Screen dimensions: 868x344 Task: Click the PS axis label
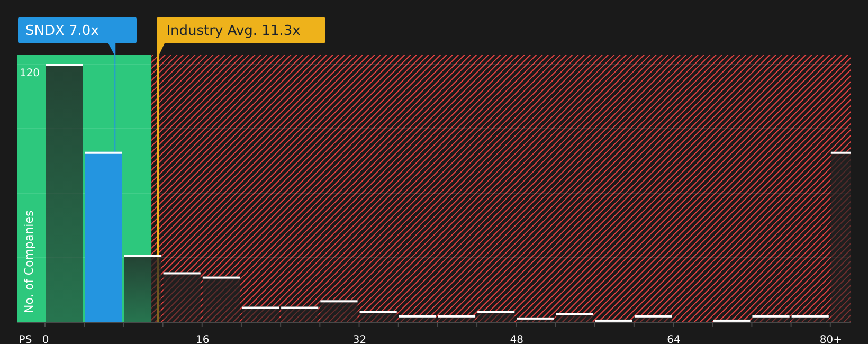click(x=25, y=339)
